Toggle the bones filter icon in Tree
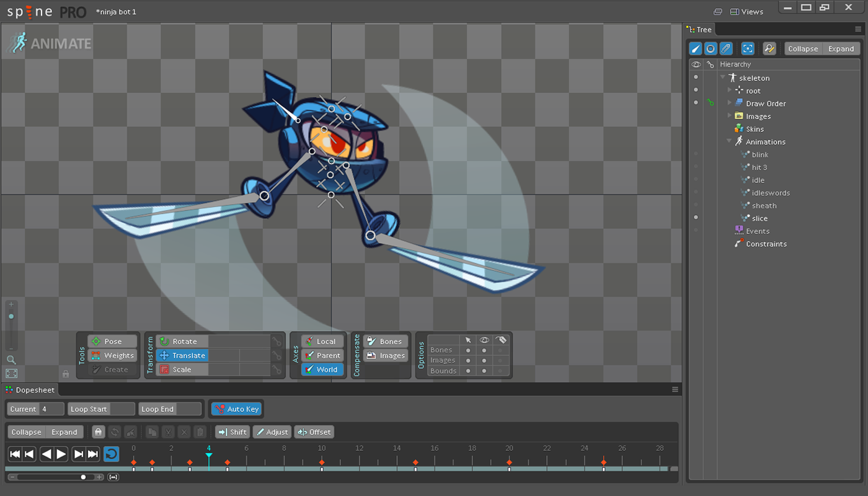Image resolution: width=868 pixels, height=496 pixels. click(x=696, y=48)
